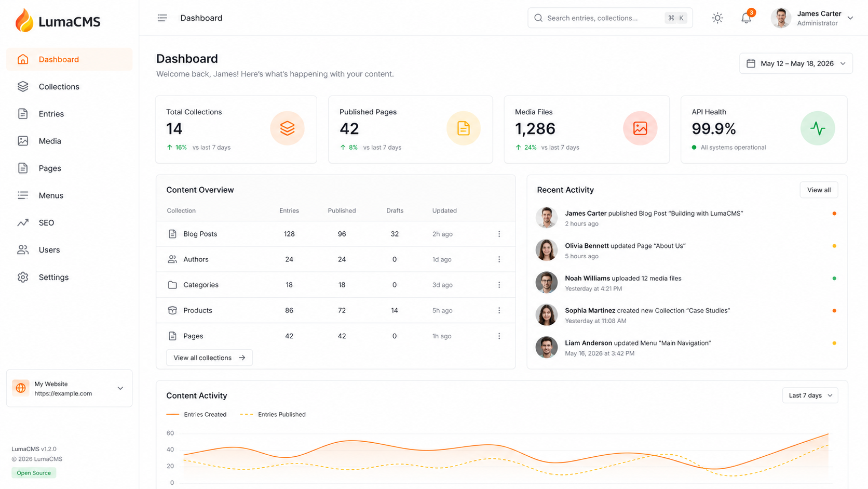Focus the Search entries, collections field
Image resolution: width=868 pixels, height=489 pixels.
point(610,18)
